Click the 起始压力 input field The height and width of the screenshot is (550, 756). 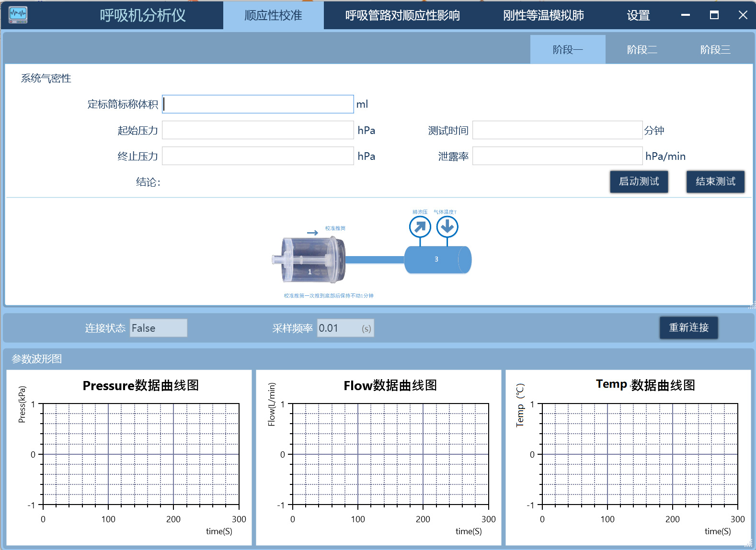tap(258, 130)
